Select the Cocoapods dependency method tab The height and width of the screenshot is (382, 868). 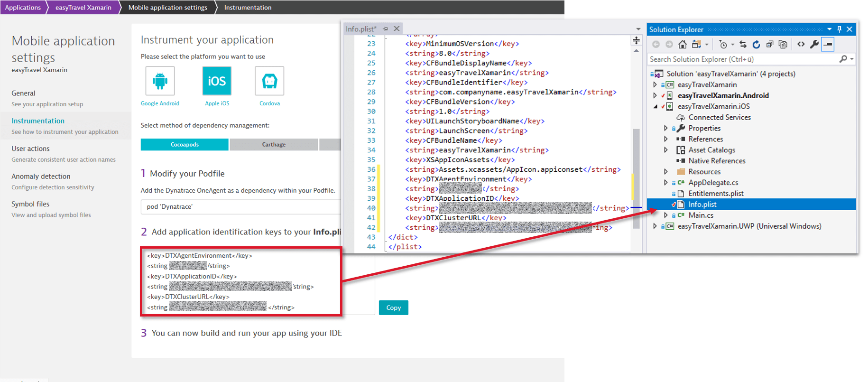pyautogui.click(x=185, y=145)
